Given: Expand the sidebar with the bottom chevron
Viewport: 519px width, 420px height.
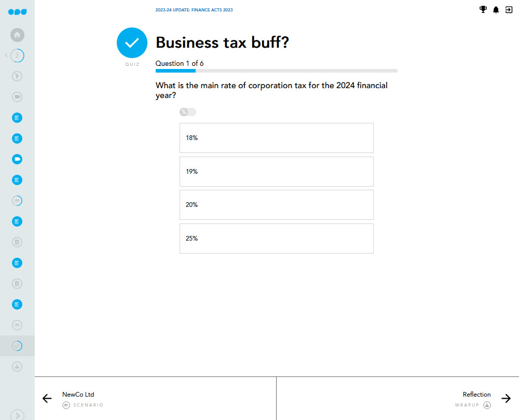Looking at the screenshot, I should (17, 415).
